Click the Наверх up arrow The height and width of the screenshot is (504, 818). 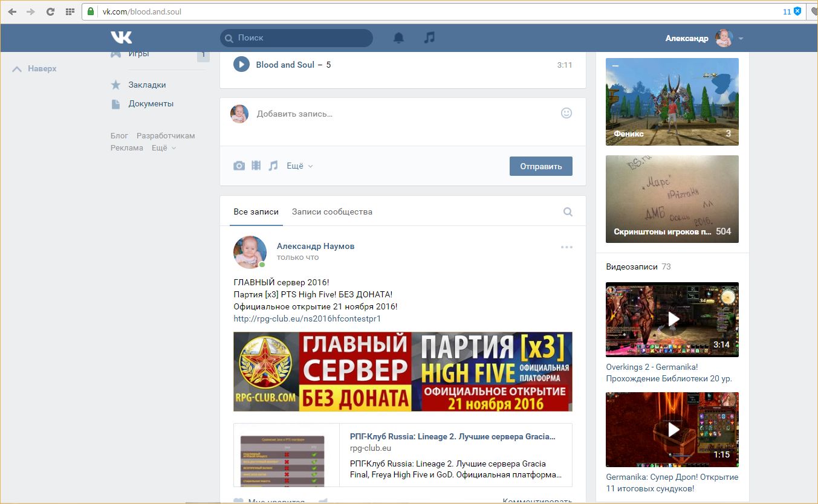point(17,69)
